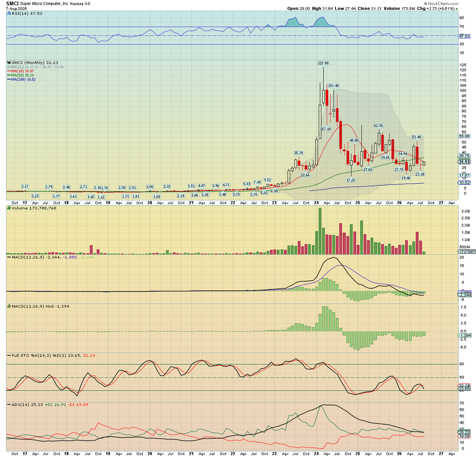Click the Nasdaq GS exchange label
The width and height of the screenshot is (476, 457).
pos(80,4)
